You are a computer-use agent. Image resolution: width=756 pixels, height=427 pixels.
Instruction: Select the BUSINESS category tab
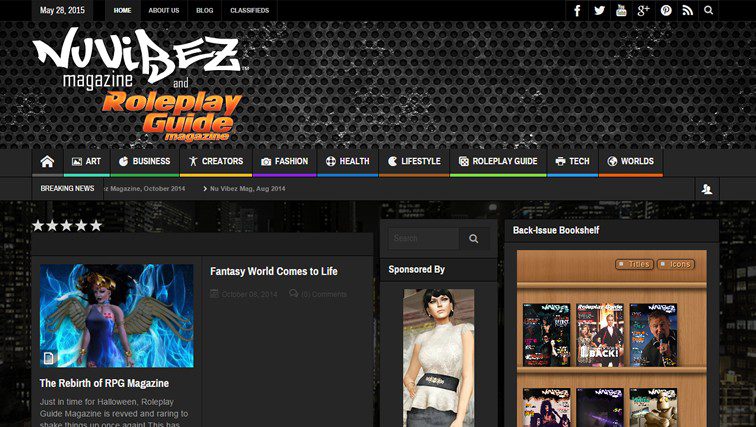click(x=145, y=161)
